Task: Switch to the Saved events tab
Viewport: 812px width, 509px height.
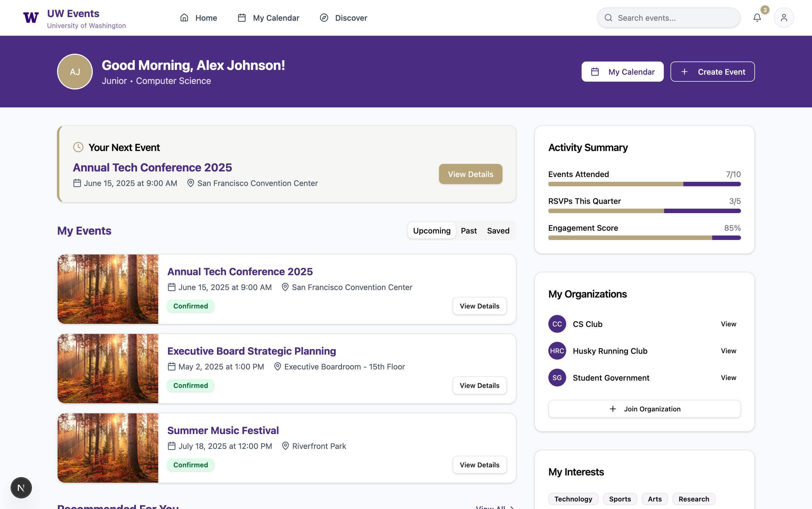Action: [x=498, y=231]
